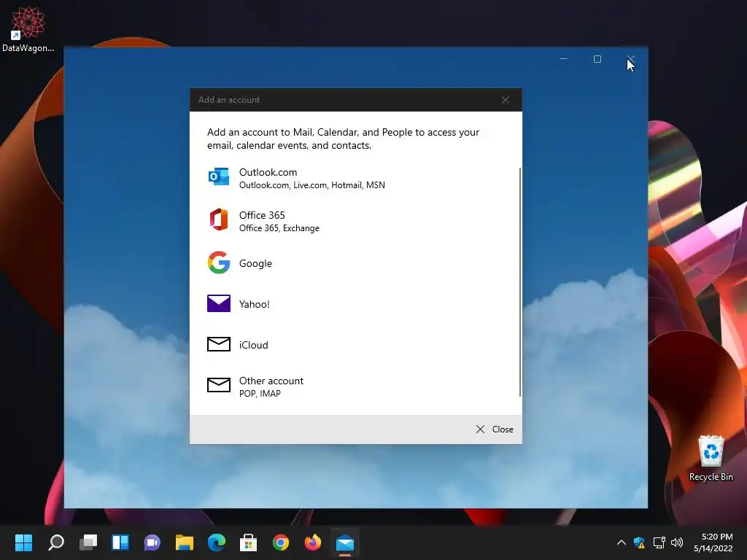This screenshot has height=560, width=747.
Task: Click the 'Add an account' title text
Action: click(229, 100)
